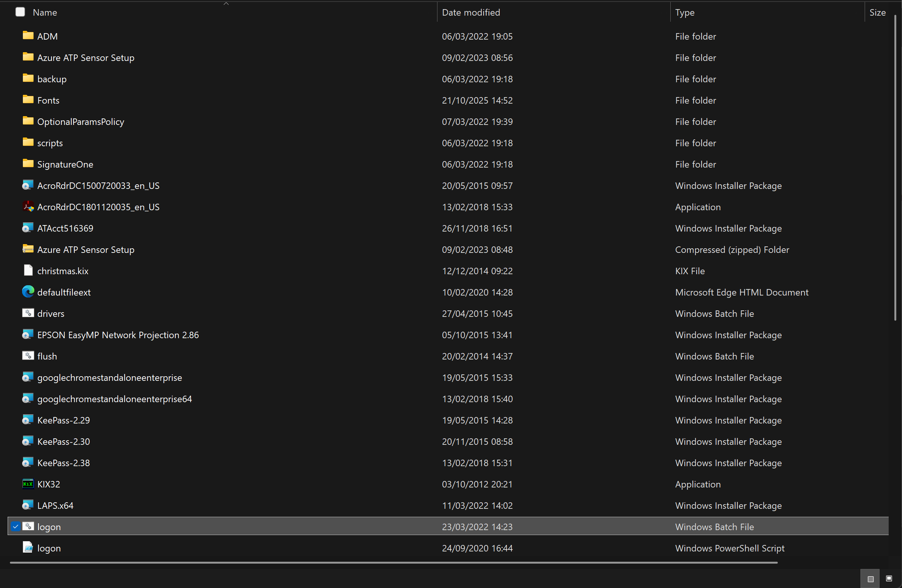
Task: Click the Fonts folder icon
Action: [x=28, y=100]
